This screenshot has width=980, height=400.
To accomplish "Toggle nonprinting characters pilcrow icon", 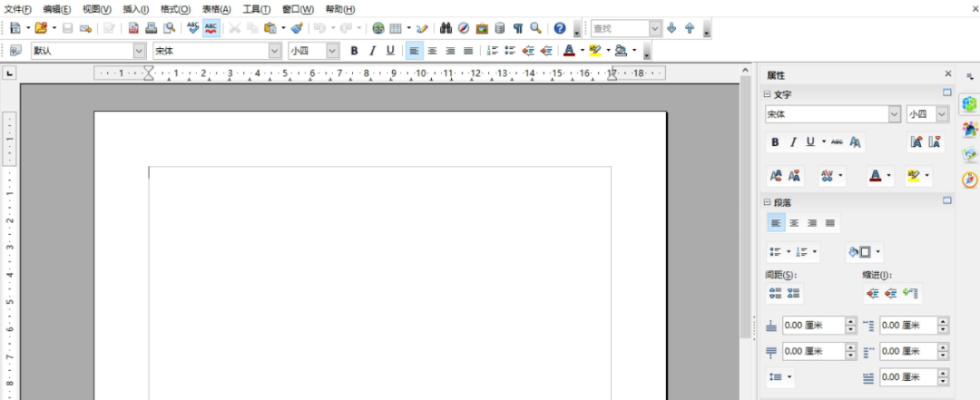I will [517, 28].
